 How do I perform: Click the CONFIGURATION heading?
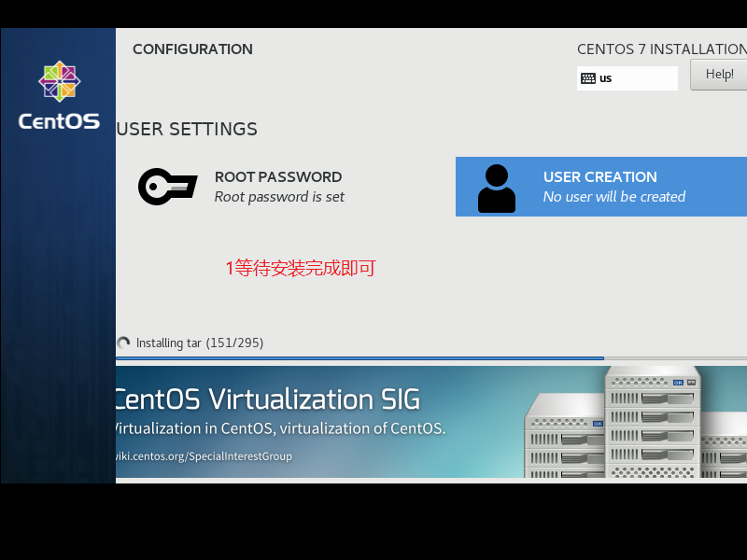point(192,49)
